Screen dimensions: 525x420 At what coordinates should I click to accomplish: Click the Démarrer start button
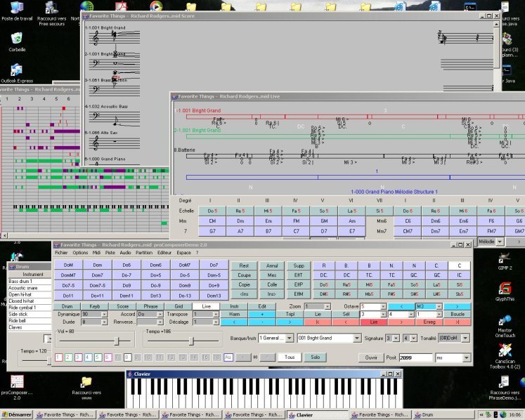click(x=17, y=414)
